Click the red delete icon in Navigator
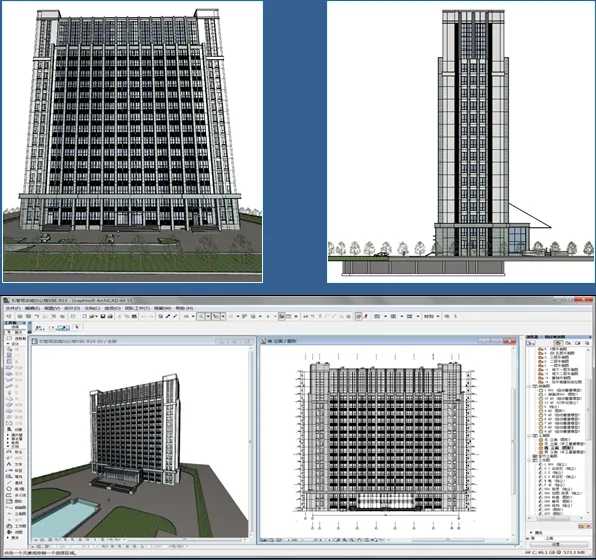 [x=588, y=526]
